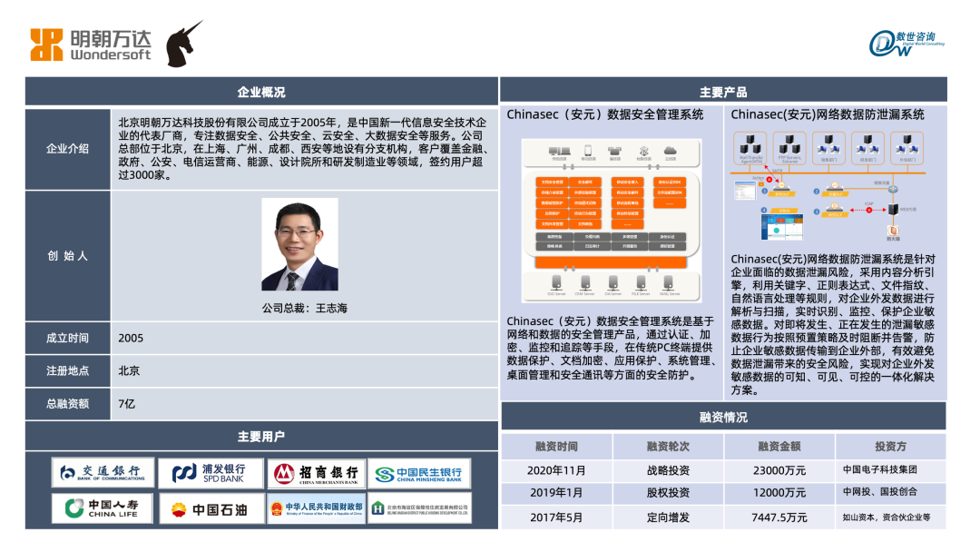Image resolution: width=980 pixels, height=552 pixels.
Task: Click the 企业介绍 row label
Action: tap(67, 149)
